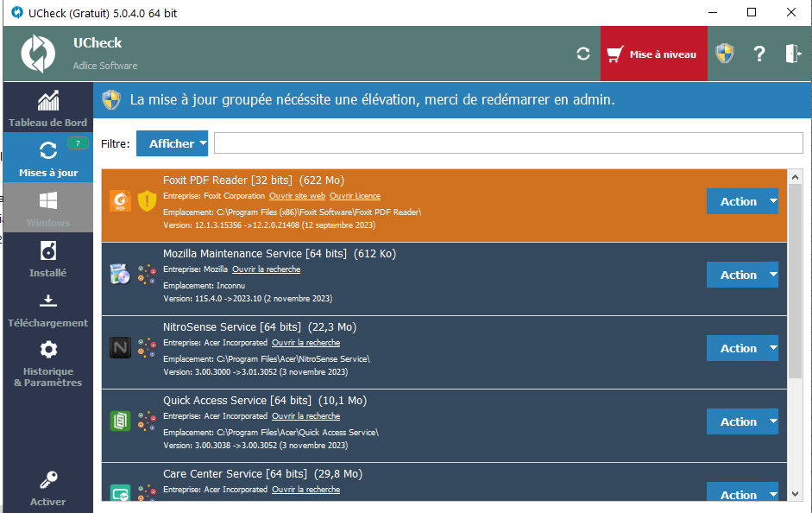Click 'Ouvrir la recherche' link for NitroSense Service
The width and height of the screenshot is (812, 513).
point(306,343)
